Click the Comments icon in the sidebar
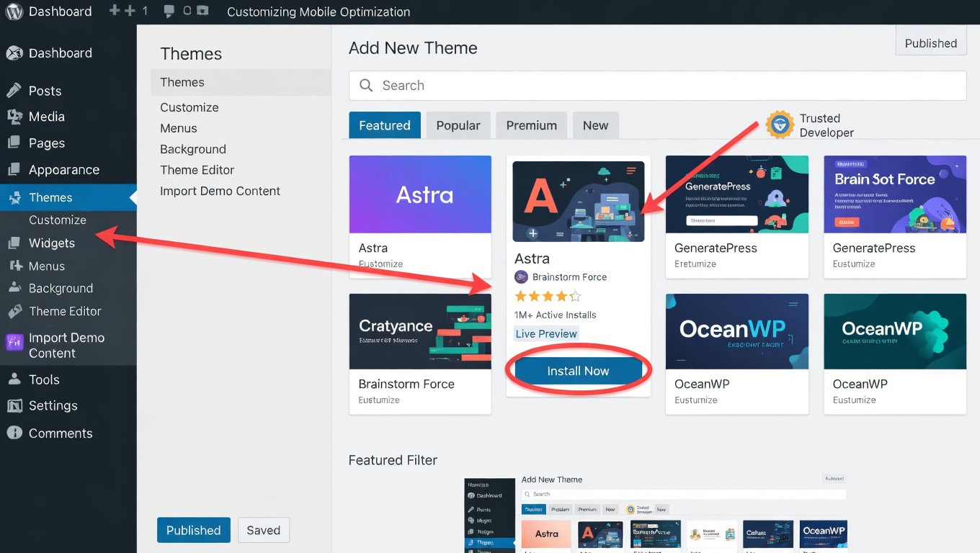This screenshot has height=553, width=980. (x=14, y=433)
